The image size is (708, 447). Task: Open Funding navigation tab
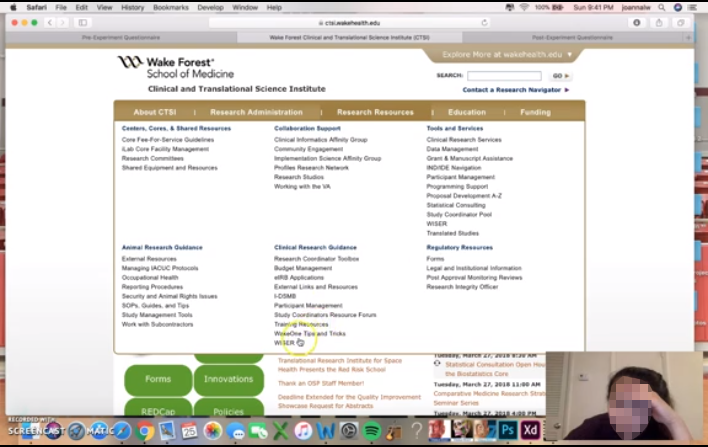pyautogui.click(x=536, y=112)
